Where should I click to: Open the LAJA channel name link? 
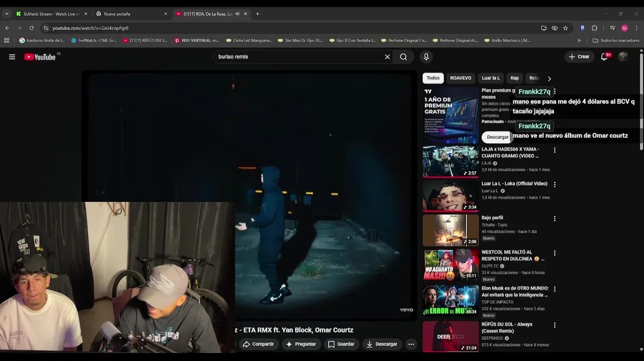click(x=486, y=163)
